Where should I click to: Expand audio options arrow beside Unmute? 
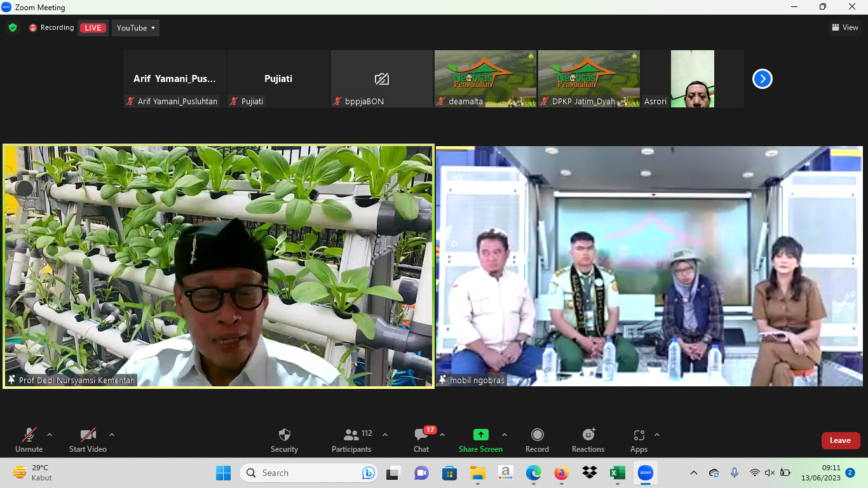(50, 435)
